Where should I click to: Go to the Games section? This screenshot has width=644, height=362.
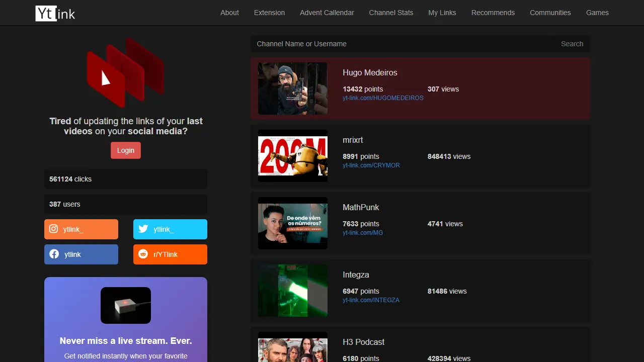[597, 13]
